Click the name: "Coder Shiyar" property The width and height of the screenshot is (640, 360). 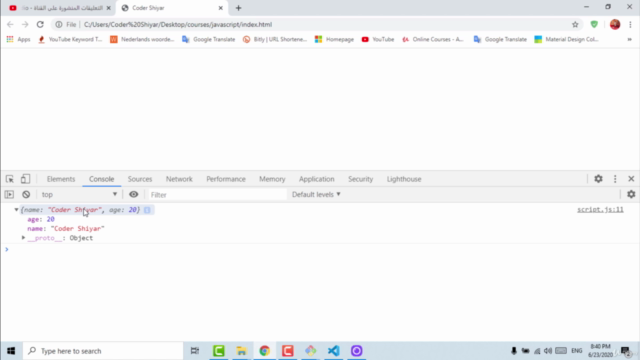click(x=66, y=229)
